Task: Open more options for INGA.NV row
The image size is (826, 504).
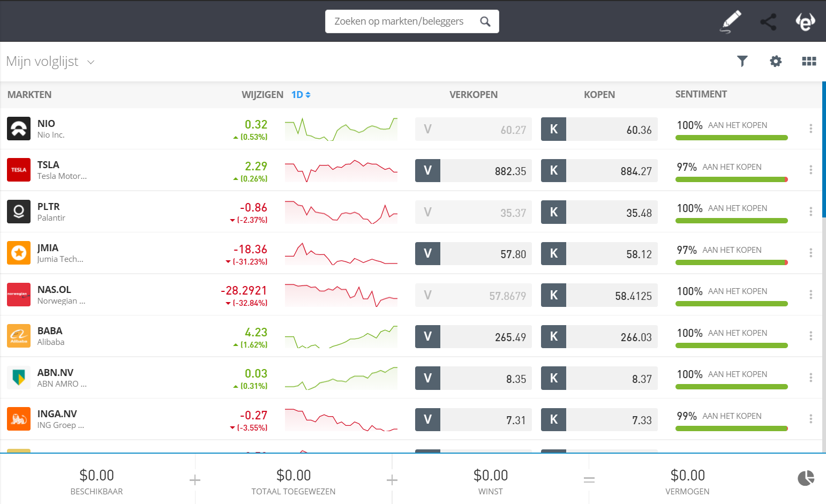Action: click(x=810, y=419)
